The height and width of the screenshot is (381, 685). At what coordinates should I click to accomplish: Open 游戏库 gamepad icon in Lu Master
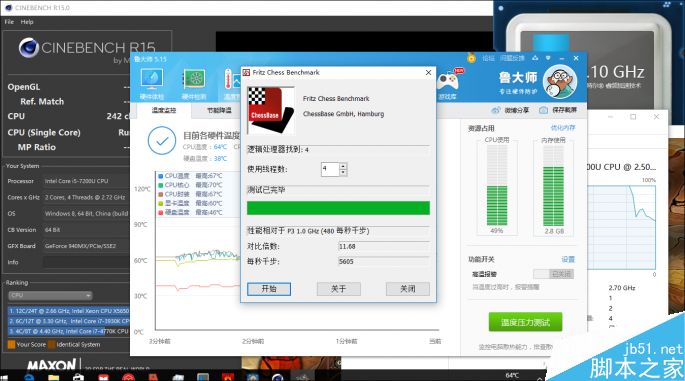448,80
